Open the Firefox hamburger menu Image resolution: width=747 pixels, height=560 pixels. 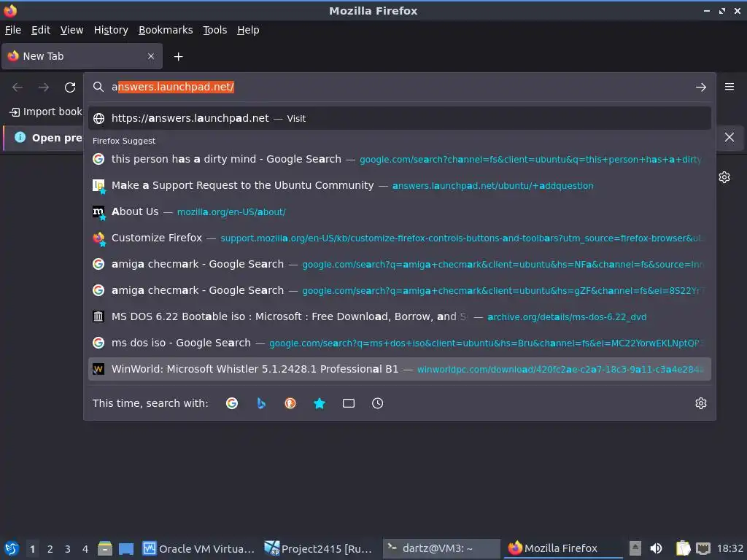(729, 87)
